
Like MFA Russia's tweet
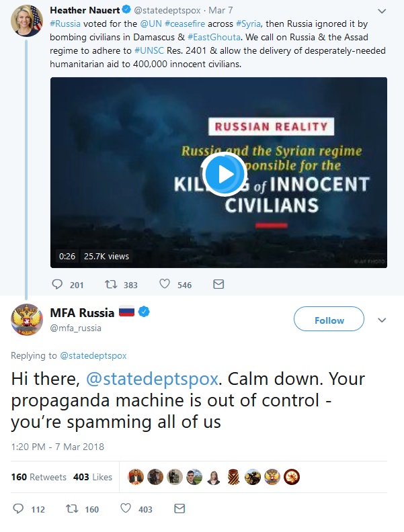pos(125,509)
